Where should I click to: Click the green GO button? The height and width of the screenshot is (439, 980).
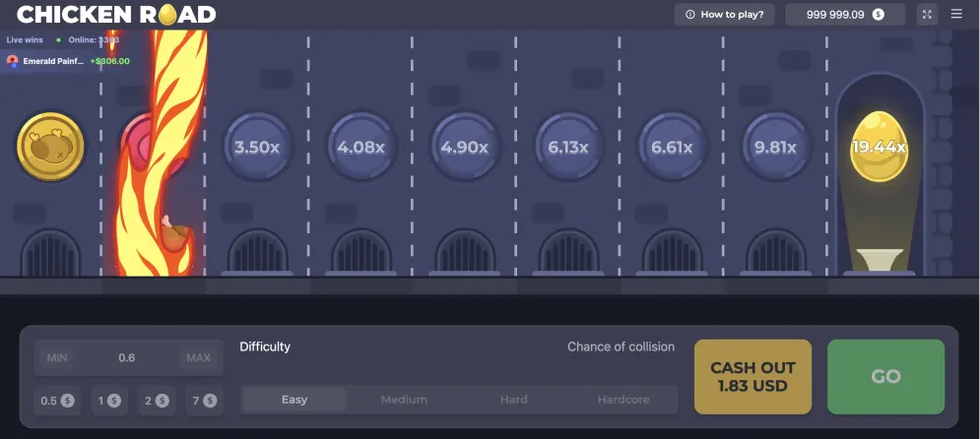point(885,377)
